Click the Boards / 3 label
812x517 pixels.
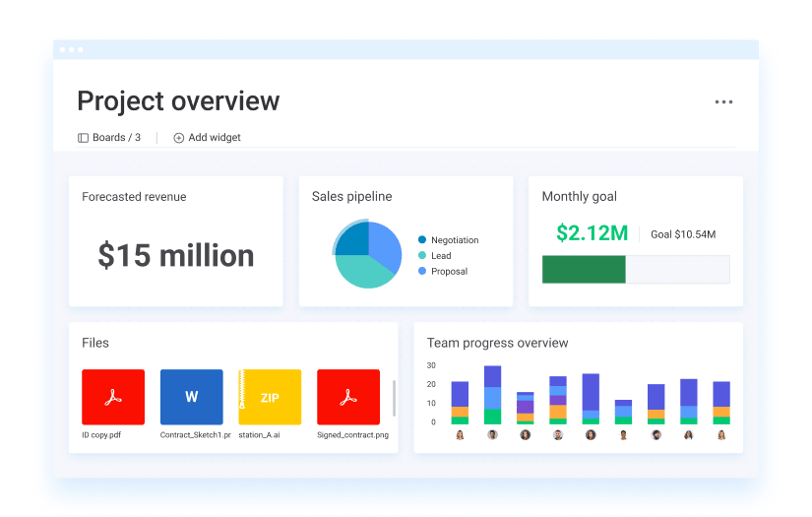[x=116, y=137]
